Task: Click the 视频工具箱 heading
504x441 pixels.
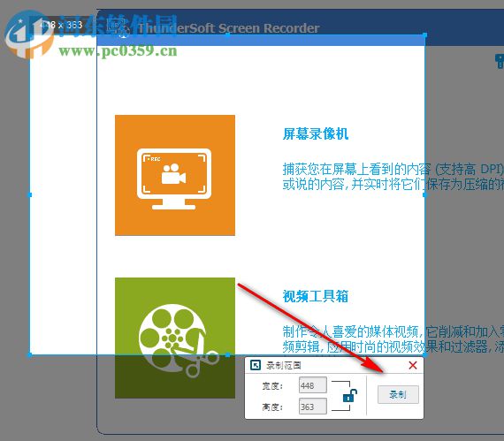Action: (x=316, y=296)
